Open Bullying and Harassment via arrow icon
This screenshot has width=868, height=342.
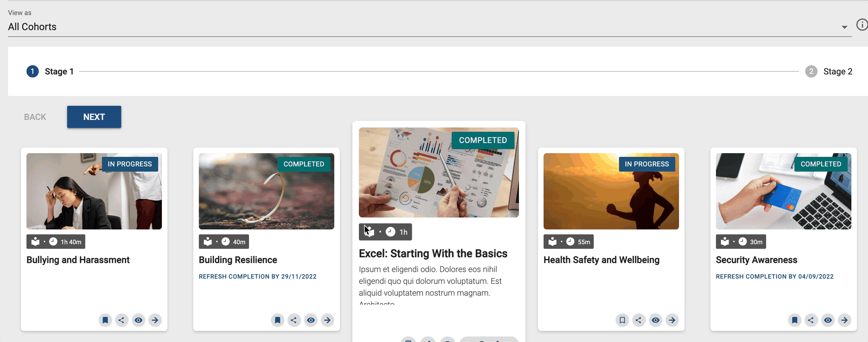coord(155,320)
